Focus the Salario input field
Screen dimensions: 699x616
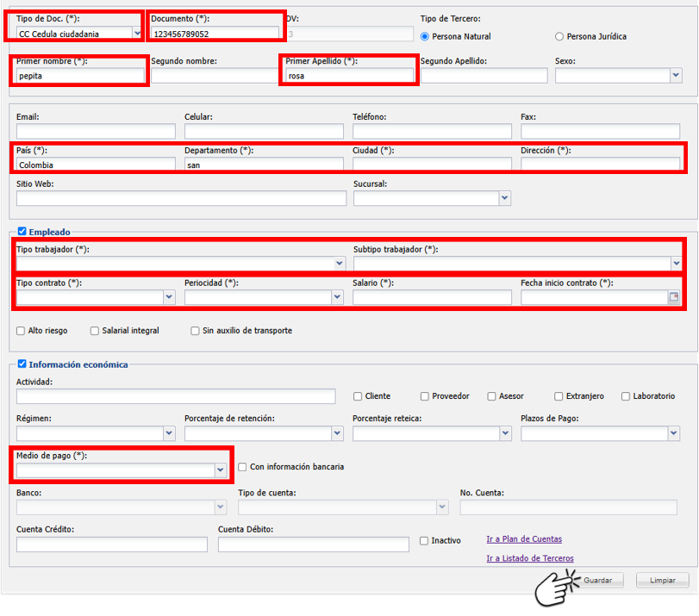point(432,297)
